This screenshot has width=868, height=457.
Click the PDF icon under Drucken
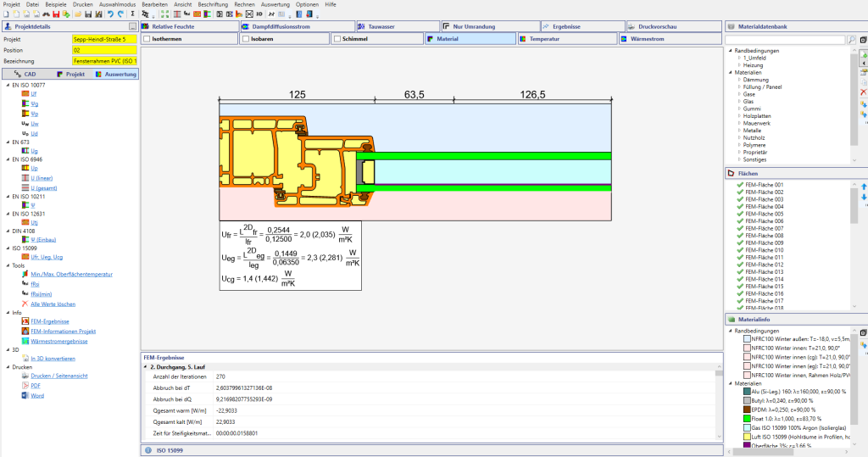click(25, 386)
